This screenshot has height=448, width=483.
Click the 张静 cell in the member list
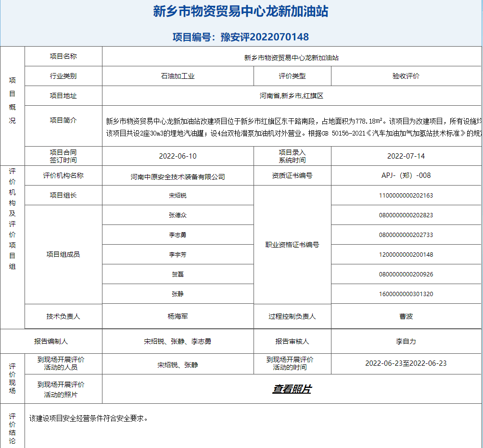pyautogui.click(x=178, y=294)
